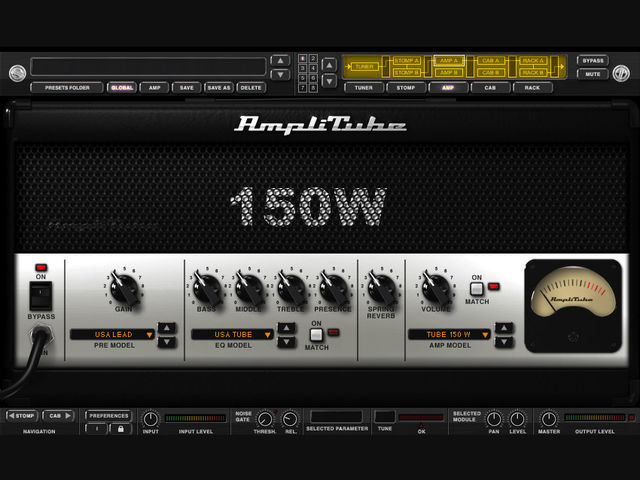Step EQ model up with arrow
The width and height of the screenshot is (640, 480).
click(287, 328)
